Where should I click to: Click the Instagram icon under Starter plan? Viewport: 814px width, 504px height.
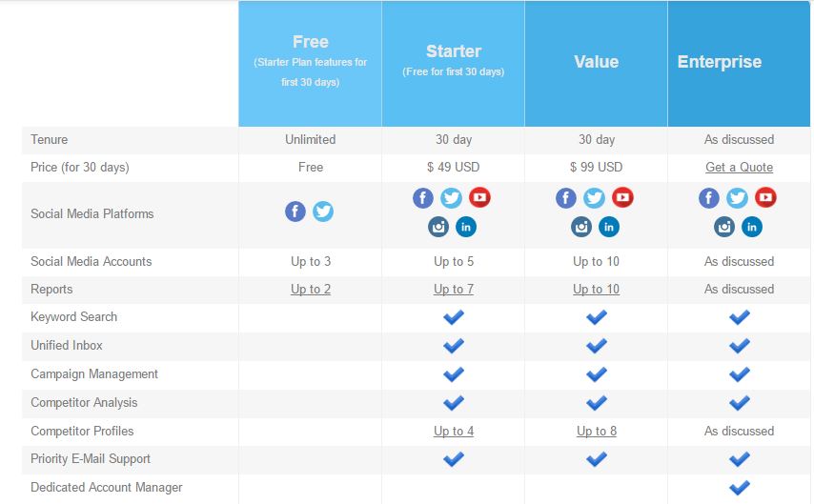(438, 227)
